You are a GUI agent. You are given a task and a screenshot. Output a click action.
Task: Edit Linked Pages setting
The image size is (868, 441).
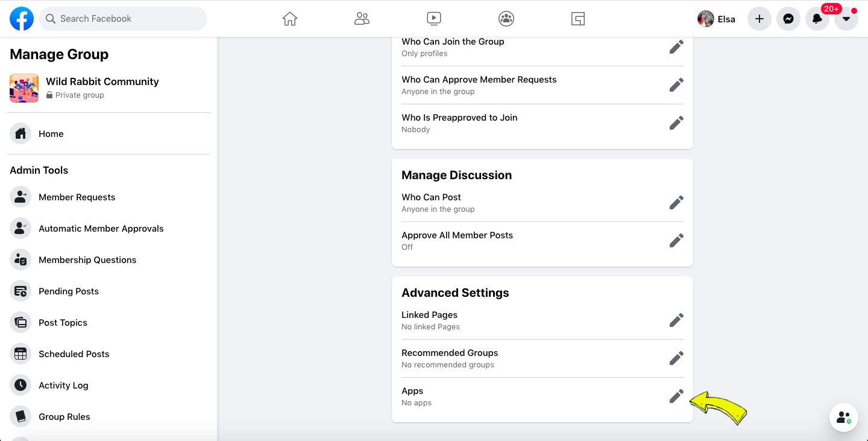coord(676,320)
